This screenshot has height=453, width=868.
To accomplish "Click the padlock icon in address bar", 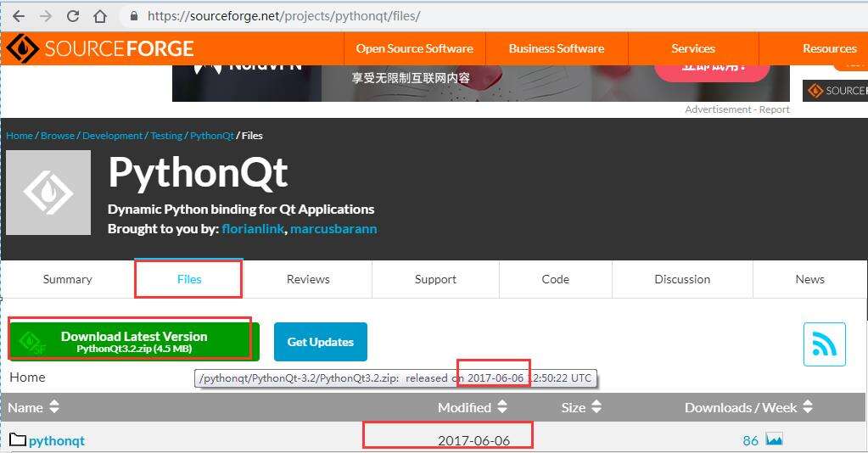I will coord(133,16).
